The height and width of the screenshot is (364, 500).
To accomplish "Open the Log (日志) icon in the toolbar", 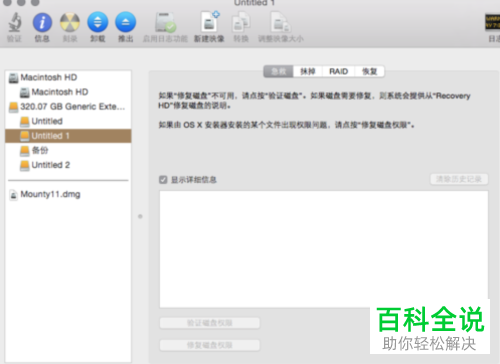I will click(x=492, y=22).
